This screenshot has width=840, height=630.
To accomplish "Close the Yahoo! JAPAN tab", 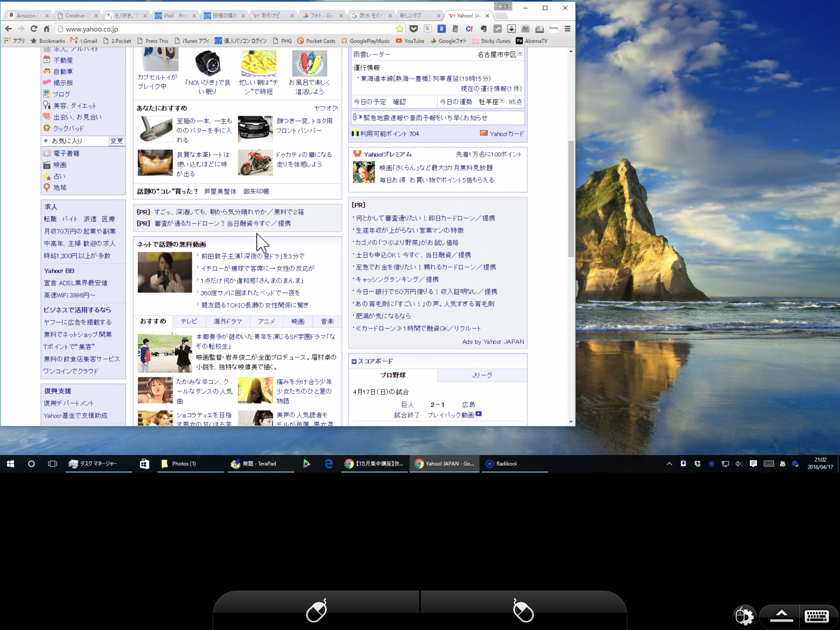I will coord(487,16).
